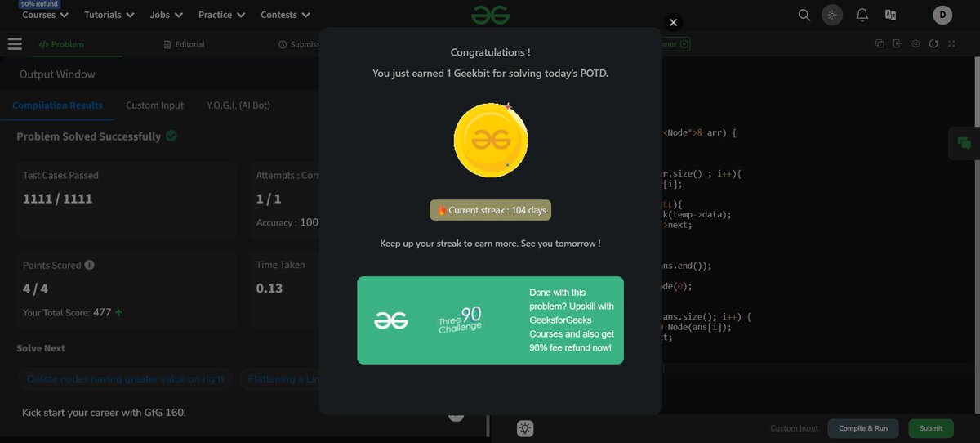Viewport: 980px width, 443px height.
Task: Close the congratulations popup
Action: 673,24
